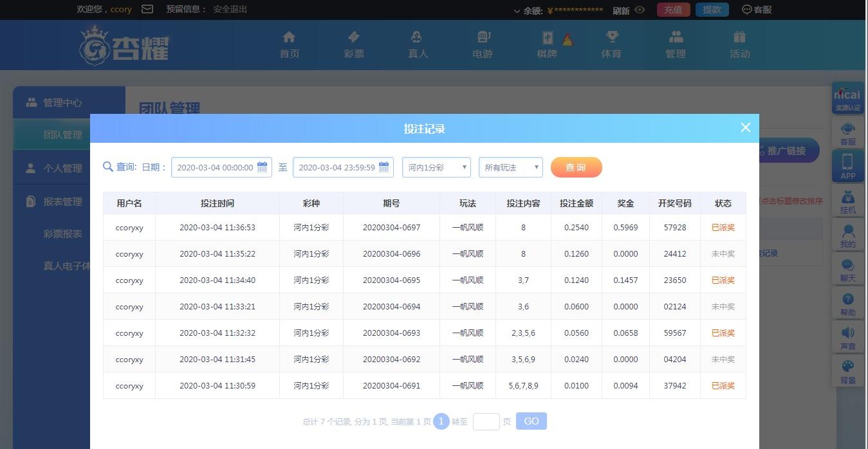Click bet amount 0.0240
The height and width of the screenshot is (449, 868).
[577, 360]
